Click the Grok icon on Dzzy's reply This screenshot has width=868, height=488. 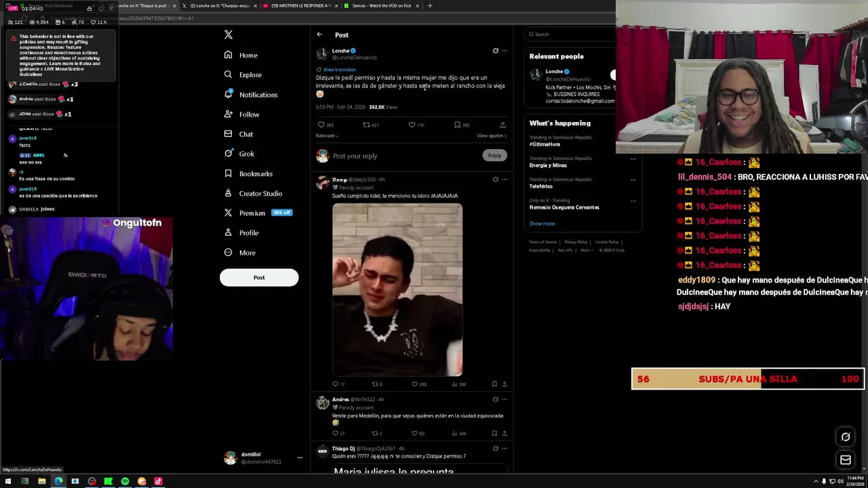pos(496,180)
